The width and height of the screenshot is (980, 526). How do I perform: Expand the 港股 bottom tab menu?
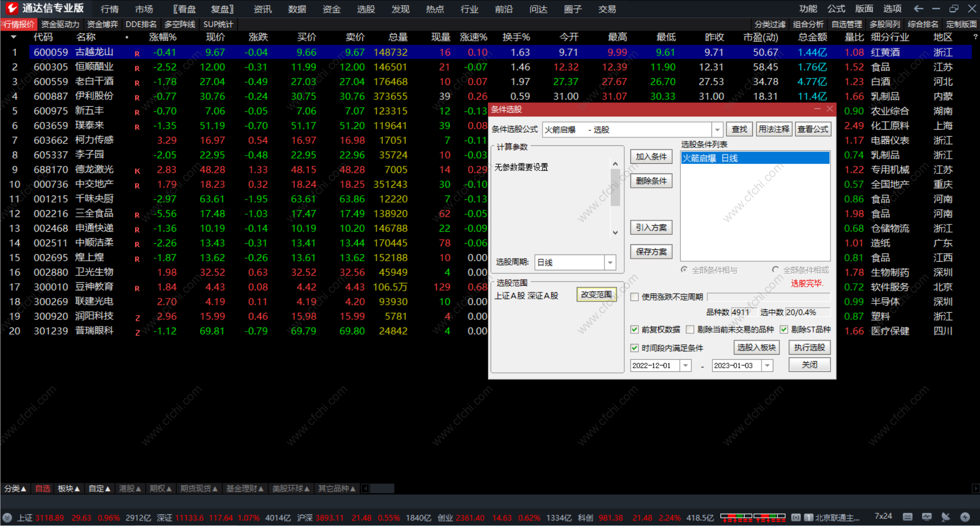click(130, 489)
